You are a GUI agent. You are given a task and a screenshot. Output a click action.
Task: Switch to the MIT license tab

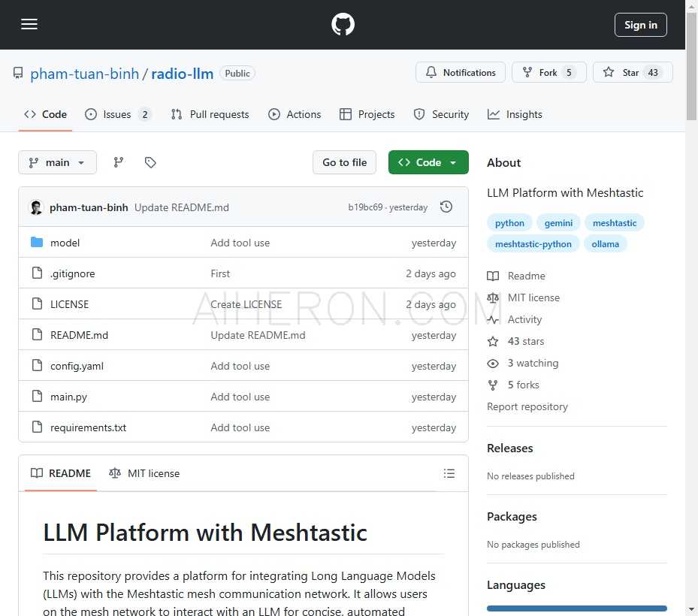coord(144,473)
